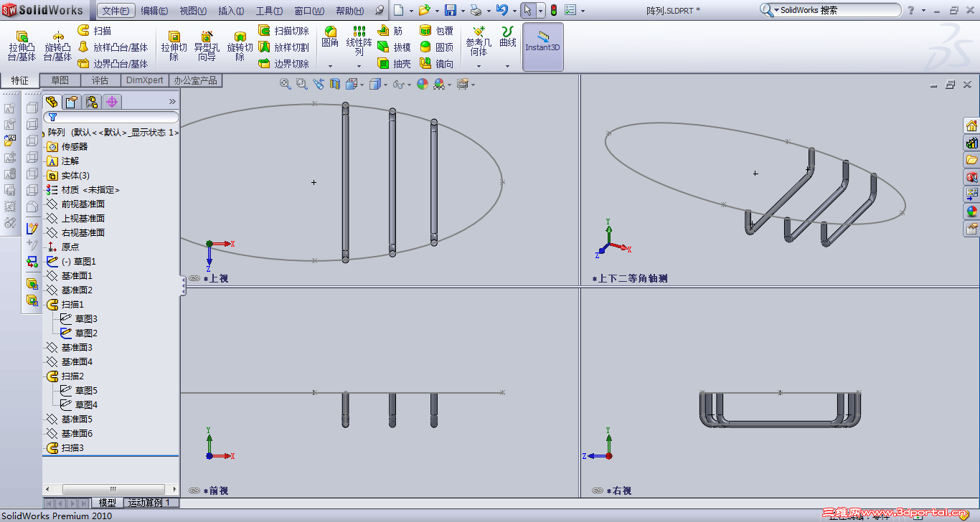Select the 拔模 draft tool
The height and width of the screenshot is (522, 980).
pos(395,47)
